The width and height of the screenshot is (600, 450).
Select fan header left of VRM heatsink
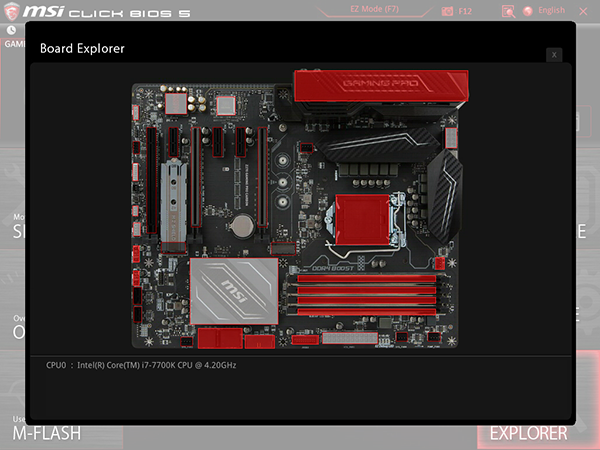(x=307, y=147)
